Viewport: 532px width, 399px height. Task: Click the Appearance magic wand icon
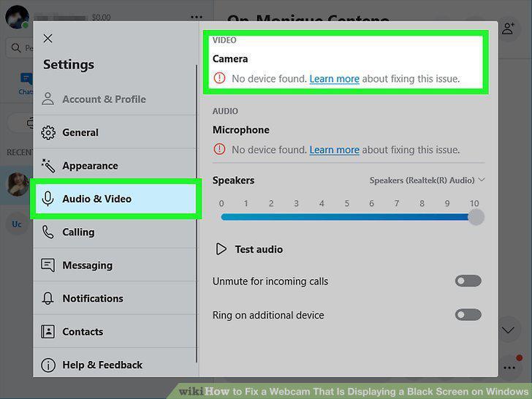point(48,166)
